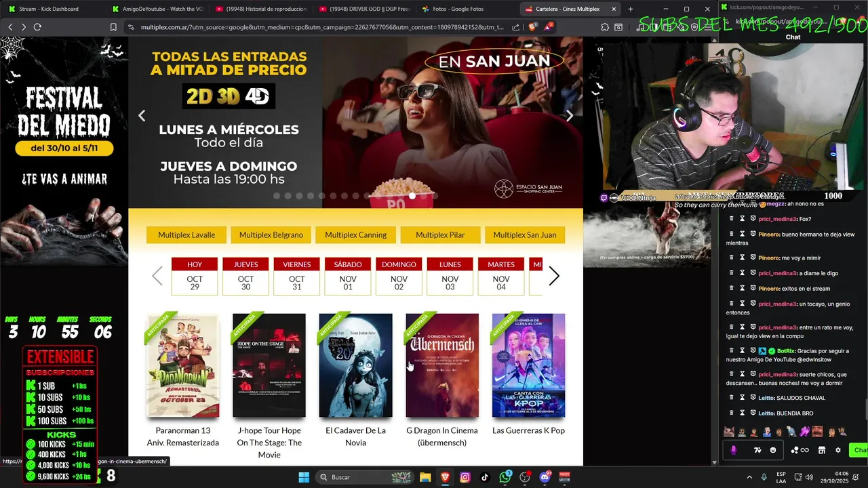
Task: Open a new browser tab
Action: [x=631, y=9]
